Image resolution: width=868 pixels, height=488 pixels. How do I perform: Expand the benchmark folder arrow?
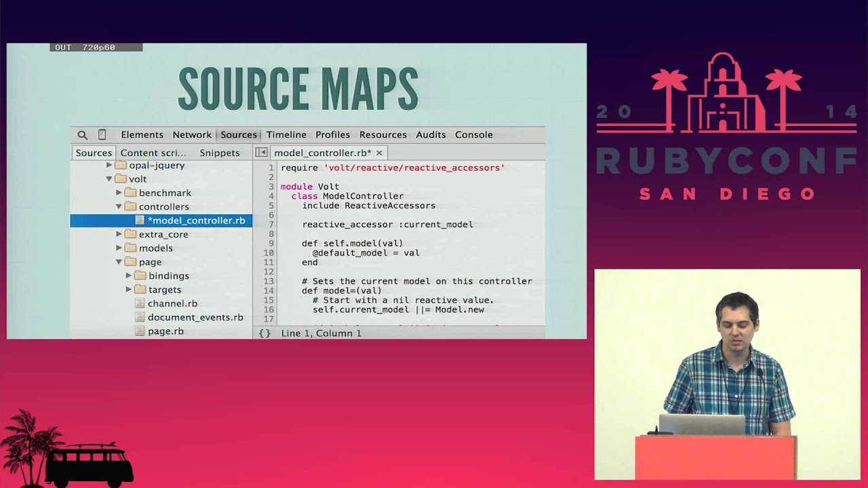coord(119,193)
